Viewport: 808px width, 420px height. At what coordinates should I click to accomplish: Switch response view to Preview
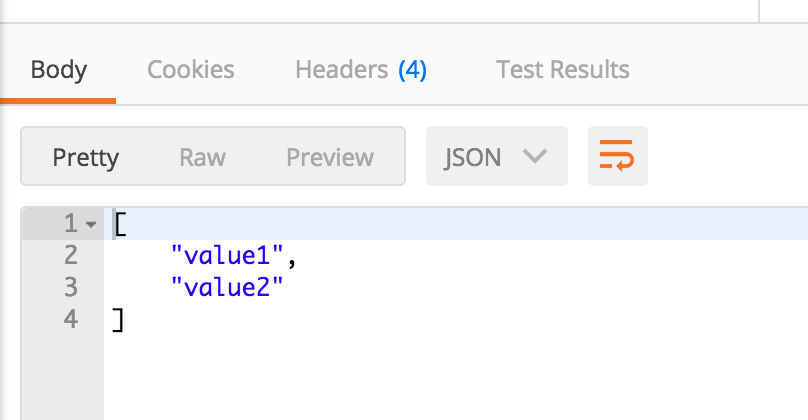[x=330, y=157]
